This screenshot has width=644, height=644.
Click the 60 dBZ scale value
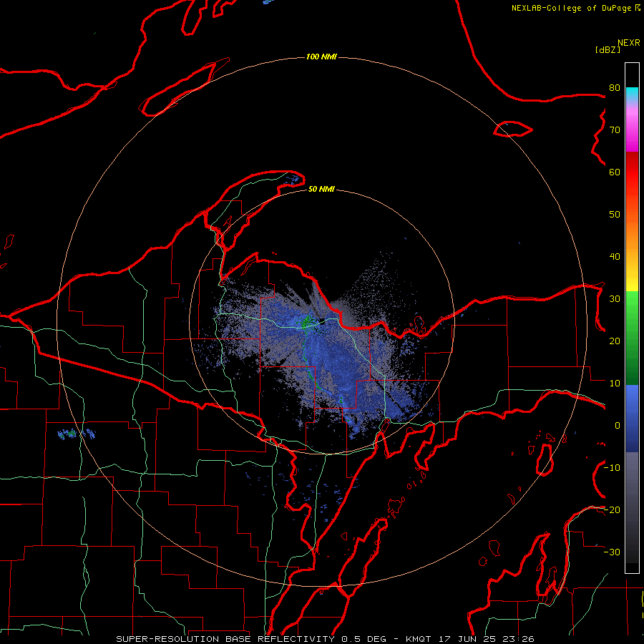615,172
